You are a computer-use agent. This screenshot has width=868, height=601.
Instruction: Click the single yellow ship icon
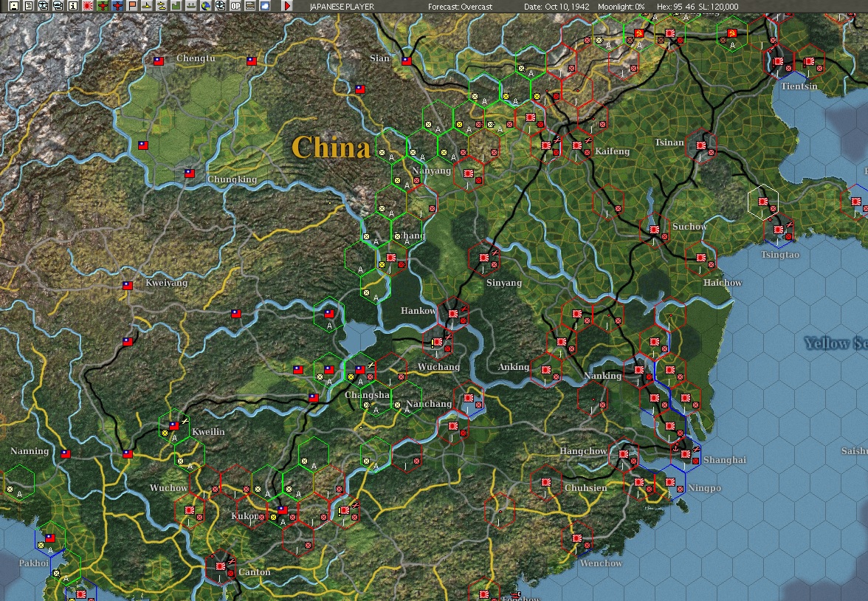pos(147,6)
